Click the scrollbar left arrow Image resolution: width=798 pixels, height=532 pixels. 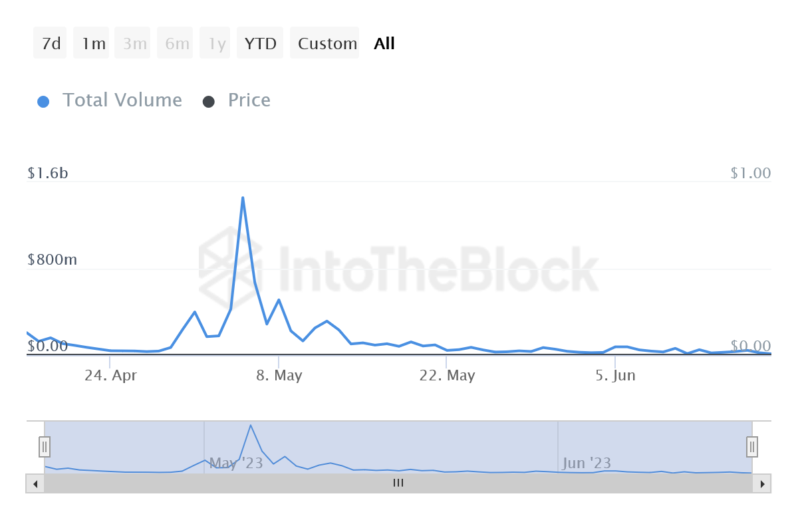pos(35,483)
